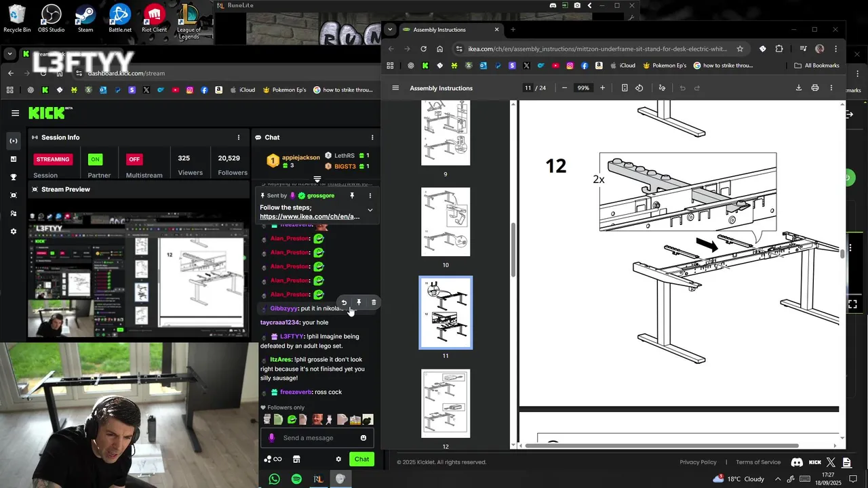Viewport: 868px width, 488px height.
Task: Open the PDF viewer sidebar menu icon
Action: (395, 88)
